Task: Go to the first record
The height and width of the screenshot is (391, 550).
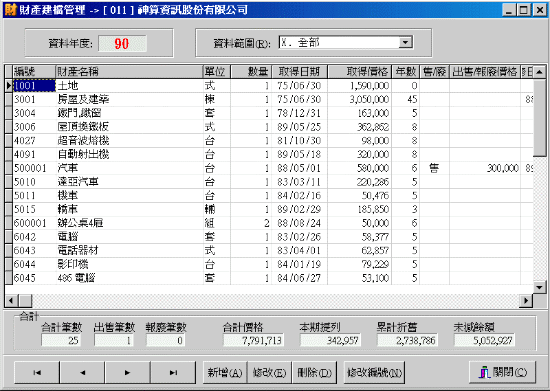Action: tap(37, 372)
